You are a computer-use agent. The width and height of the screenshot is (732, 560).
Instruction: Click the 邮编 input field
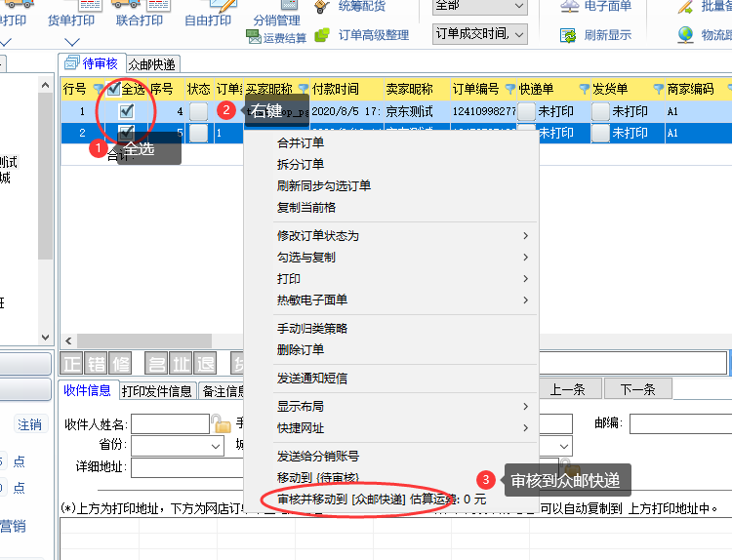pos(680,423)
